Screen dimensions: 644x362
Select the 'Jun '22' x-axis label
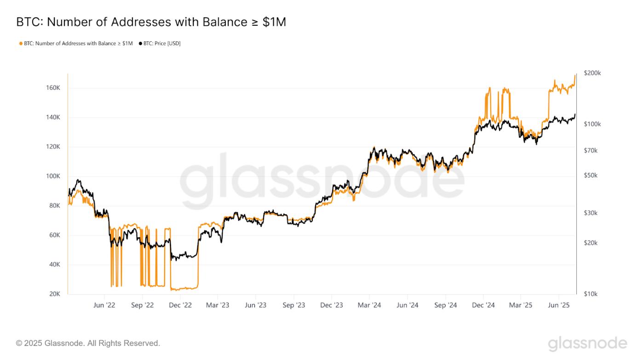104,305
